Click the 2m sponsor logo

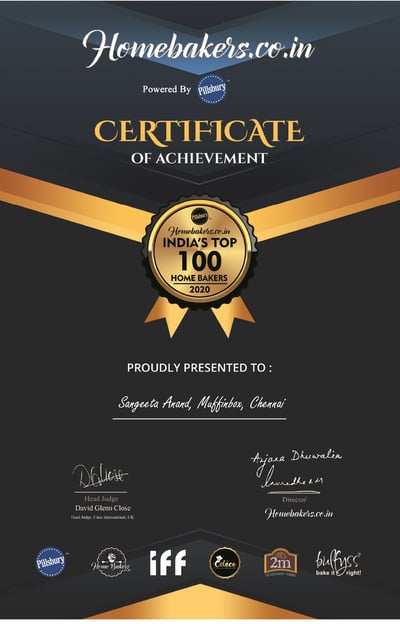(281, 562)
